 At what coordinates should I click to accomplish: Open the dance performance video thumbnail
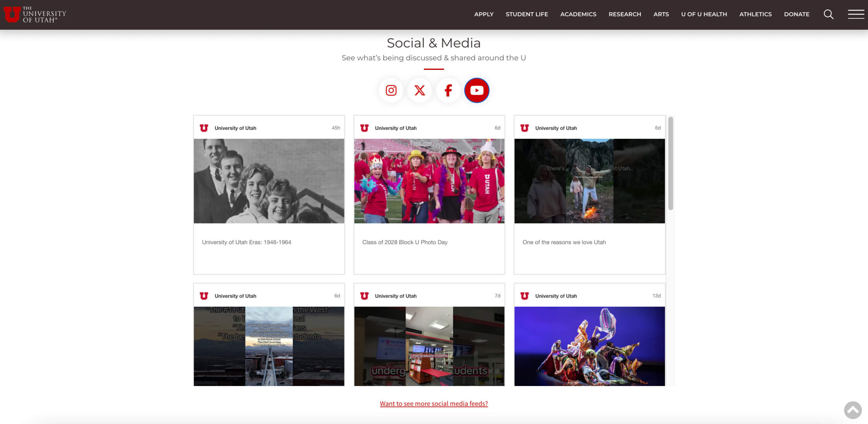[589, 346]
